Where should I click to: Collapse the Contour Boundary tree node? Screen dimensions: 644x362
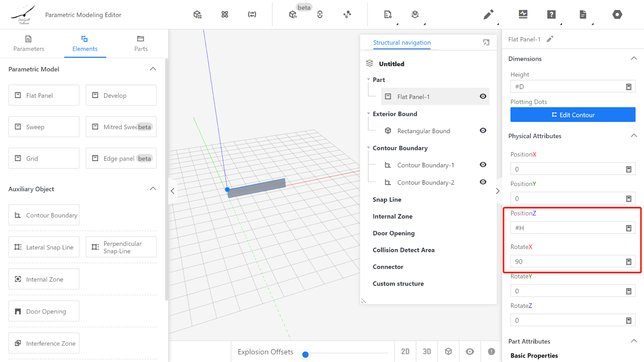(368, 148)
